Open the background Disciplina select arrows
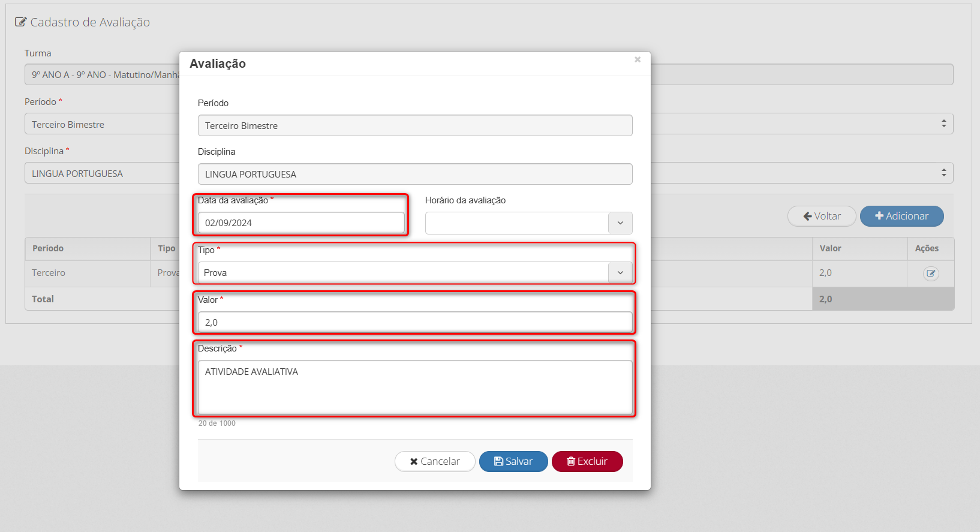This screenshot has height=532, width=980. 943,173
